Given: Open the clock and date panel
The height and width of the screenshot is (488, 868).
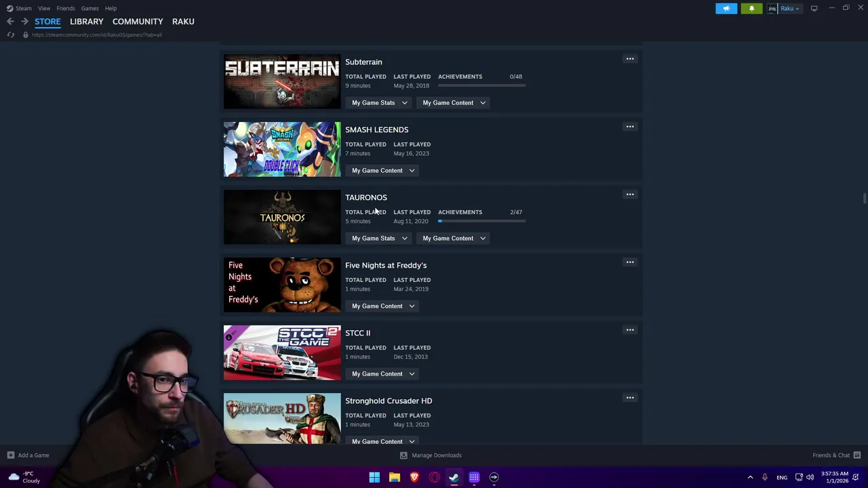Looking at the screenshot, I should (x=835, y=477).
